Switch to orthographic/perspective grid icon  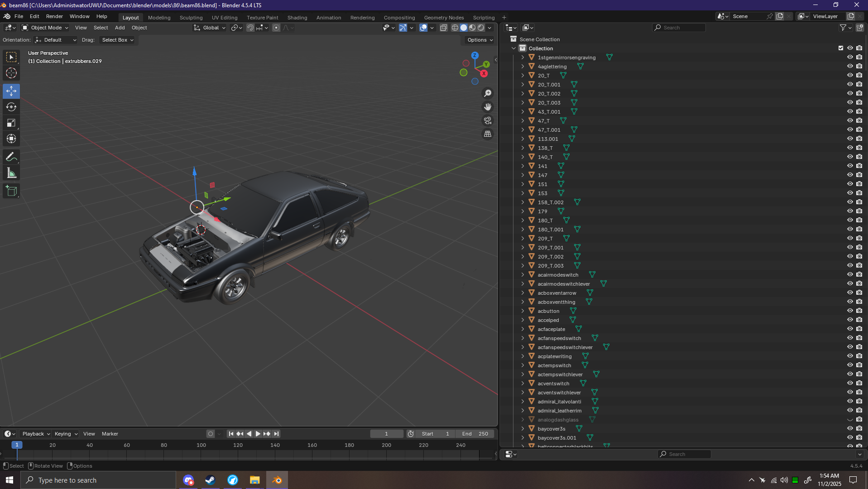[488, 134]
